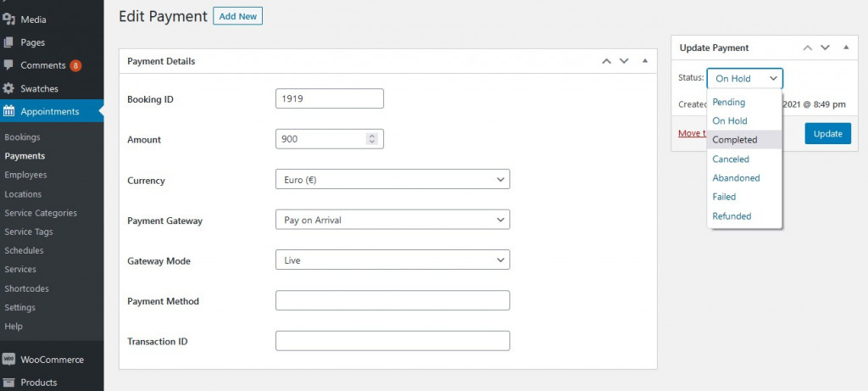Select Abandoned status option
868x391 pixels.
coord(744,178)
